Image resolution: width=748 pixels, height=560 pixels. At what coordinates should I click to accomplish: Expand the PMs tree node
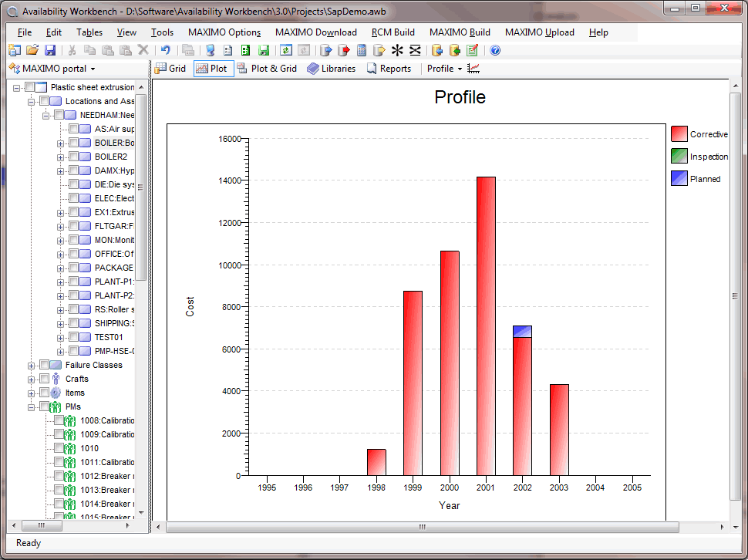click(29, 407)
